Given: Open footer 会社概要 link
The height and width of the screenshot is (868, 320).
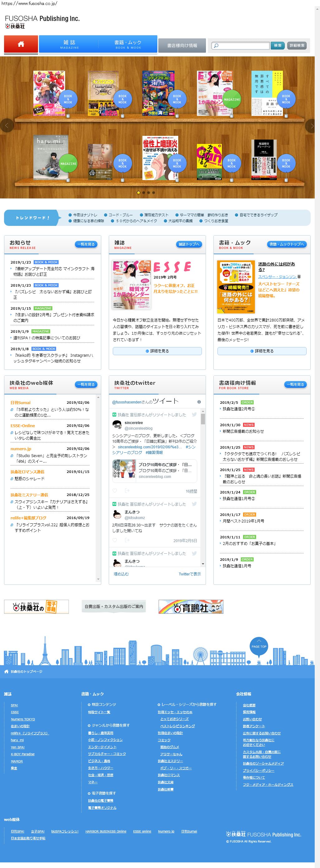Looking at the screenshot, I should click(x=249, y=705).
